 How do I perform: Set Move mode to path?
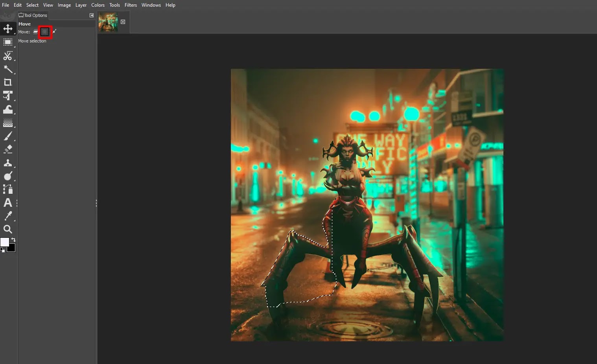(54, 31)
